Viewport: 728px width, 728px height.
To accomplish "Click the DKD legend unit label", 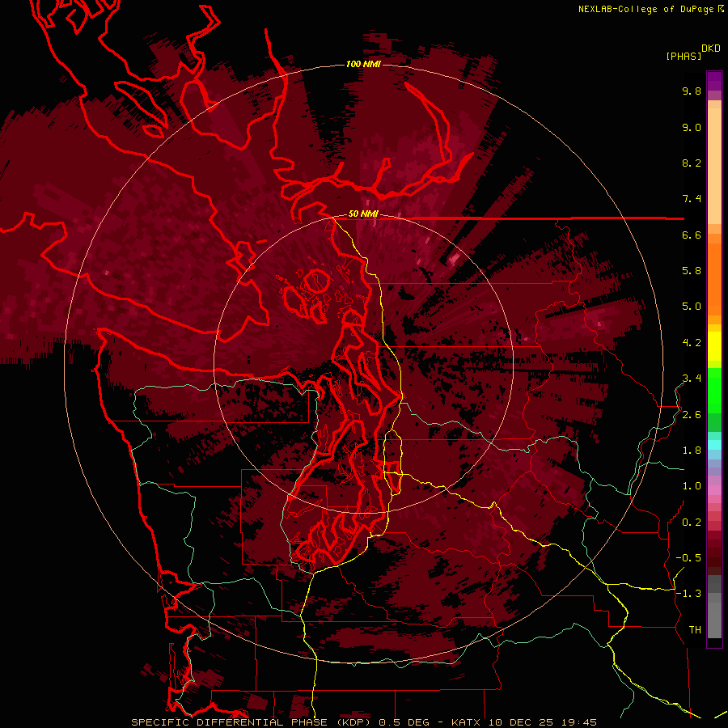I will [x=711, y=48].
